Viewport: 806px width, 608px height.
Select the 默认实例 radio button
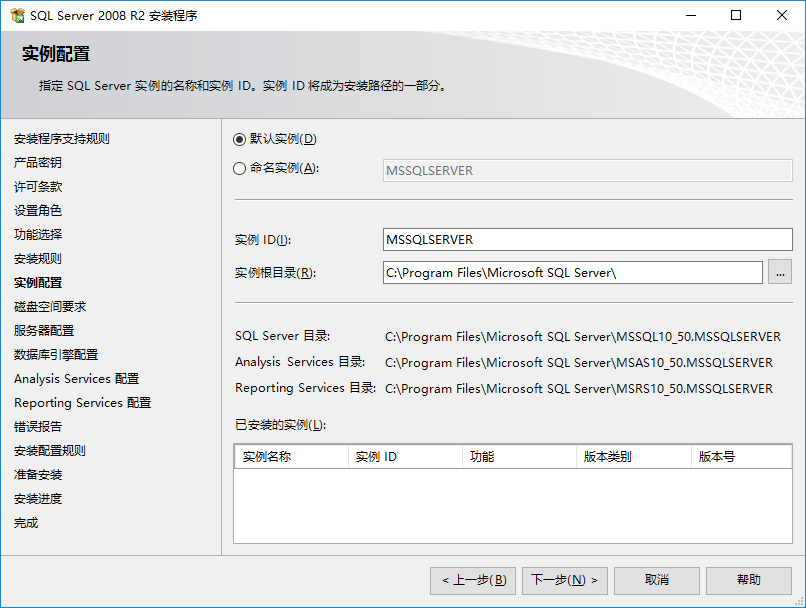[239, 139]
